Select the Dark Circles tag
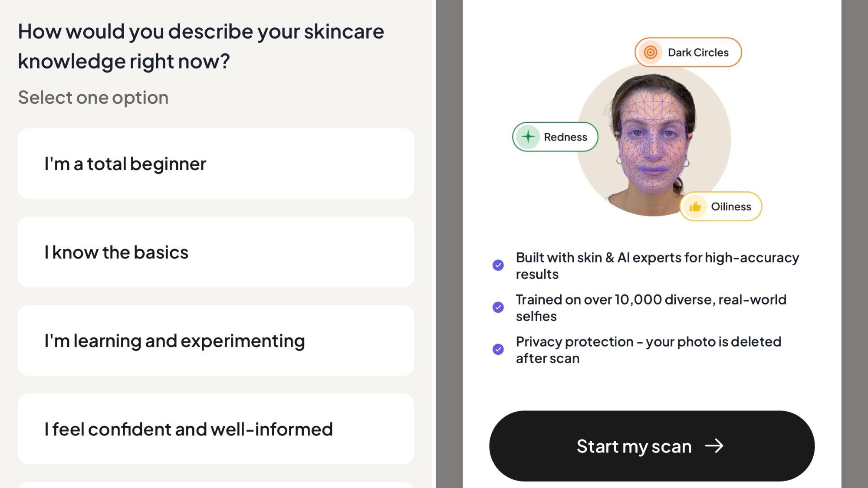This screenshot has height=488, width=868. tap(688, 52)
